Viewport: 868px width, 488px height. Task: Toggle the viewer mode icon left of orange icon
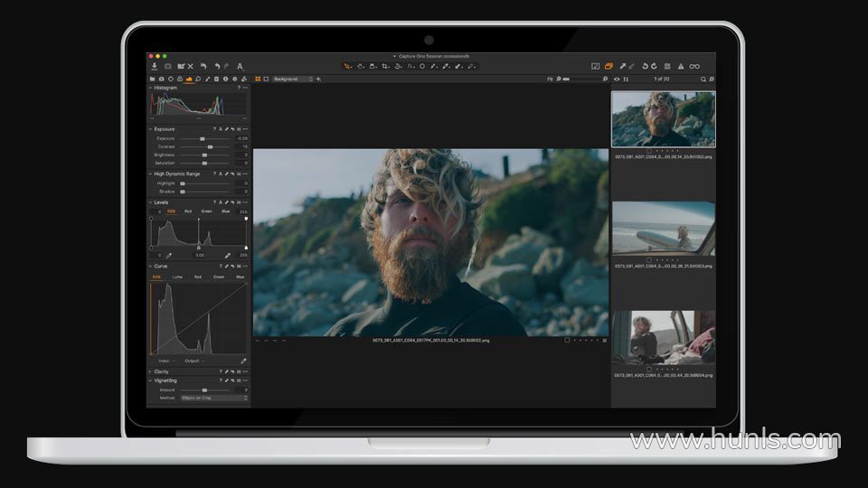click(x=595, y=66)
